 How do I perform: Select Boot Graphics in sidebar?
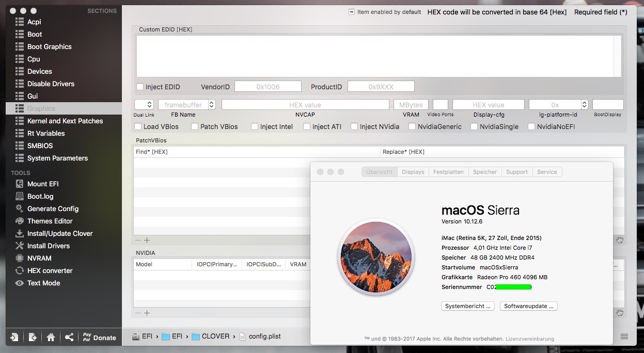click(49, 46)
